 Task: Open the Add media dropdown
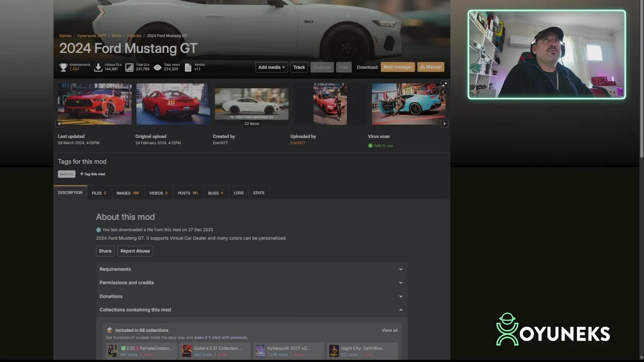(x=272, y=67)
